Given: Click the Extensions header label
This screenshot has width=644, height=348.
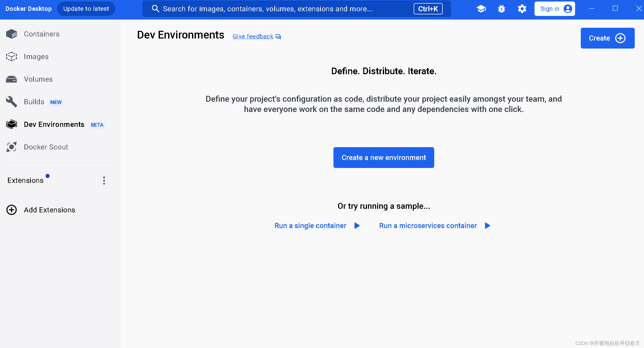Looking at the screenshot, I should 25,181.
